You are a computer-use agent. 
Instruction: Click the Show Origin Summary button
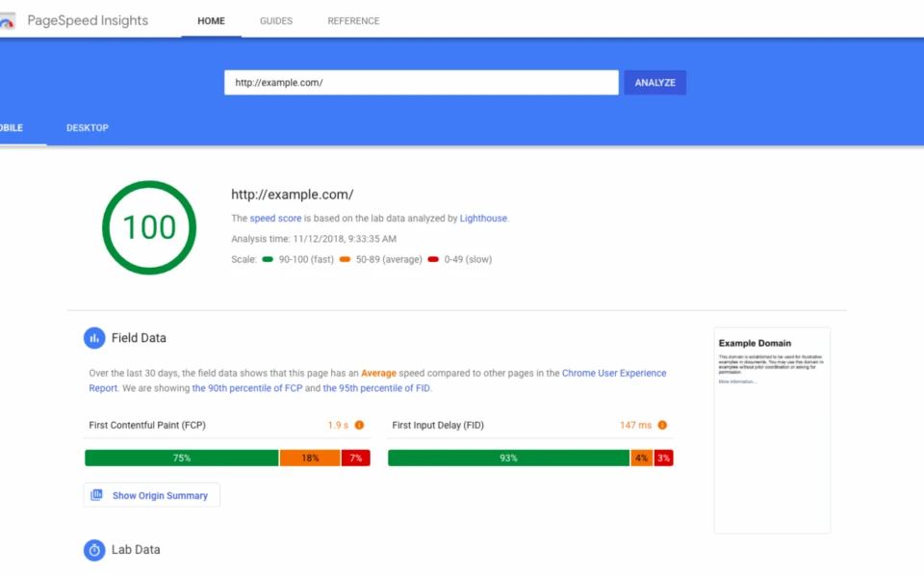pos(152,495)
